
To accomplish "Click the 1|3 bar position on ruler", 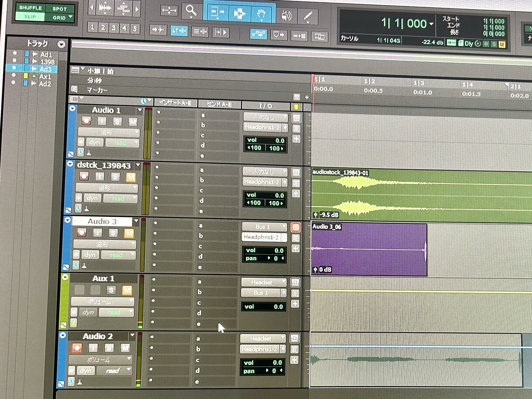I will [419, 83].
